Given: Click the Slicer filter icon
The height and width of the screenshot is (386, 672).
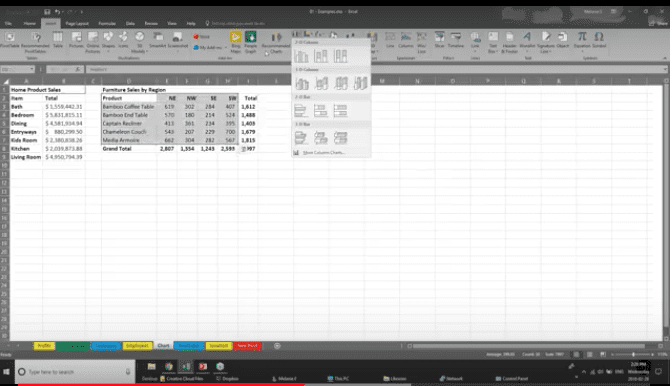Looking at the screenshot, I should [439, 40].
